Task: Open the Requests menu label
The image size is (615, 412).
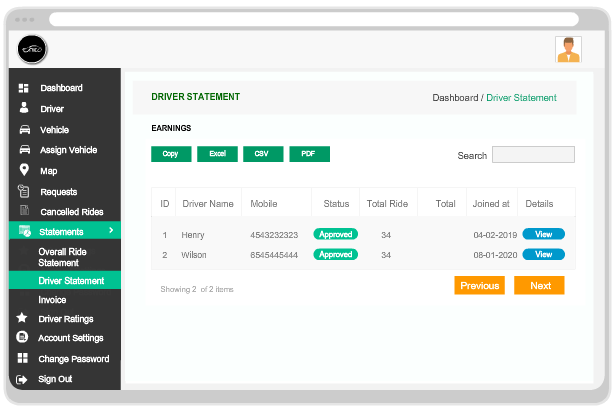Action: [59, 192]
